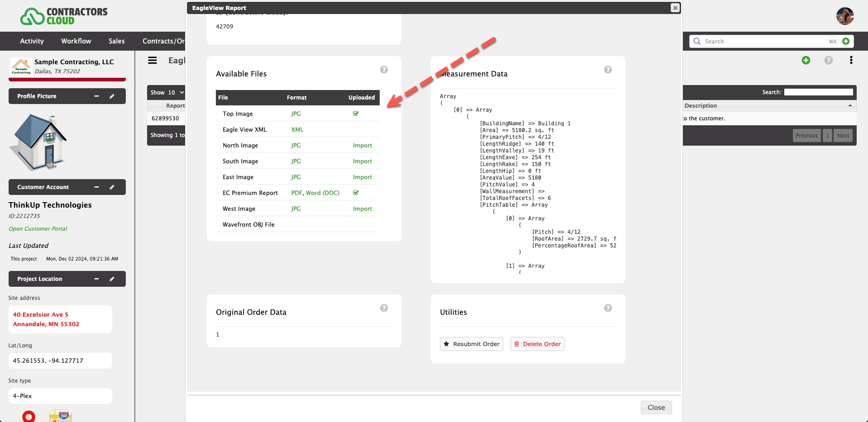Click the house profile picture
Viewport: 868px width, 422px height.
38,142
